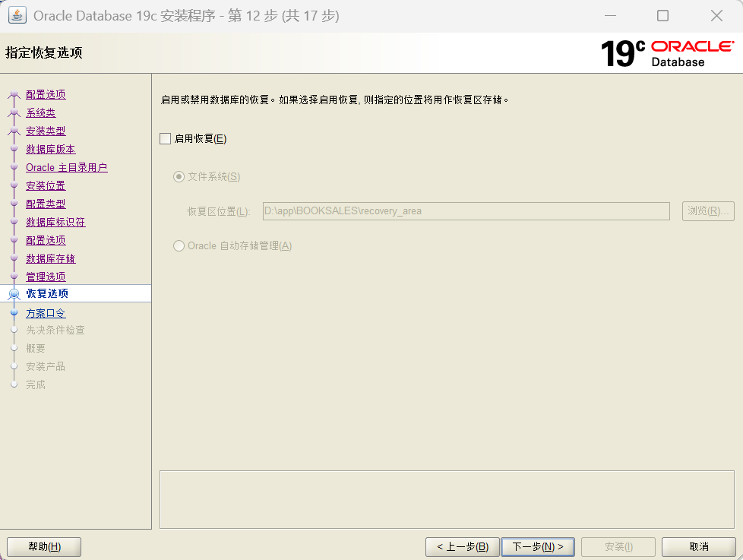Go back with 上一步 button
Screen dimensions: 743x560
463,547
